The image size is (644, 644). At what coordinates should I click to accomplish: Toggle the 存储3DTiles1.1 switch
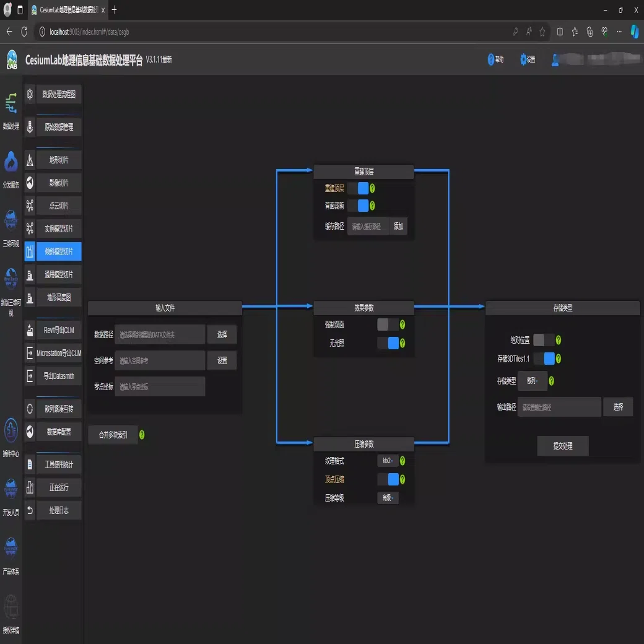tap(544, 359)
